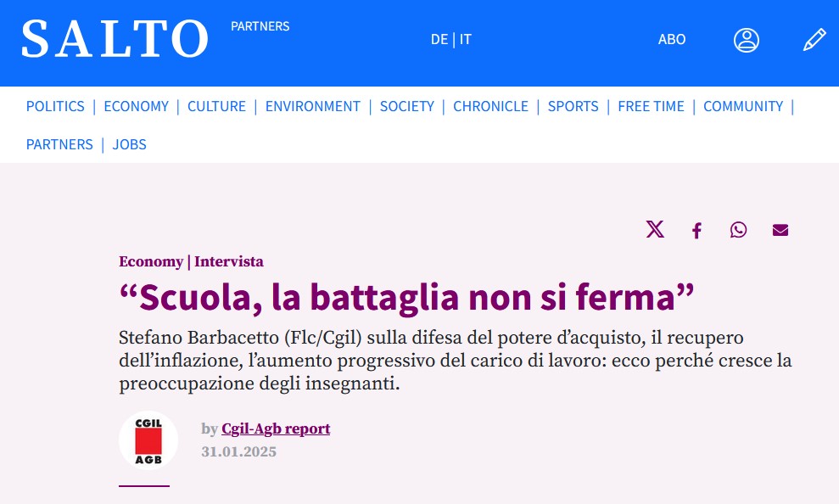
Task: Open the Environment section
Action: click(x=312, y=106)
